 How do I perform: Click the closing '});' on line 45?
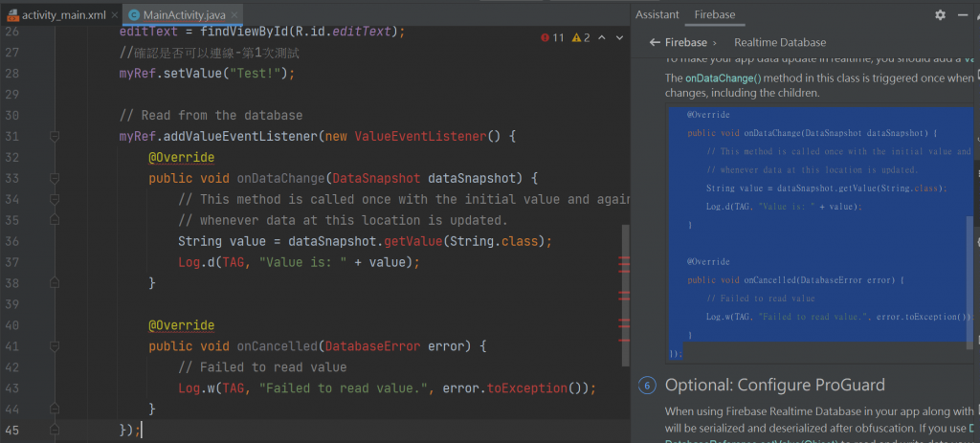click(x=129, y=430)
